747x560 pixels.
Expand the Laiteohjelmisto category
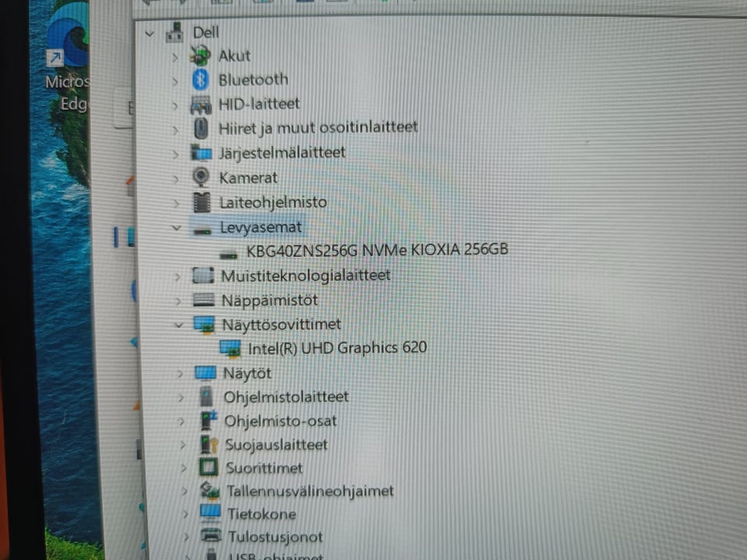(177, 204)
